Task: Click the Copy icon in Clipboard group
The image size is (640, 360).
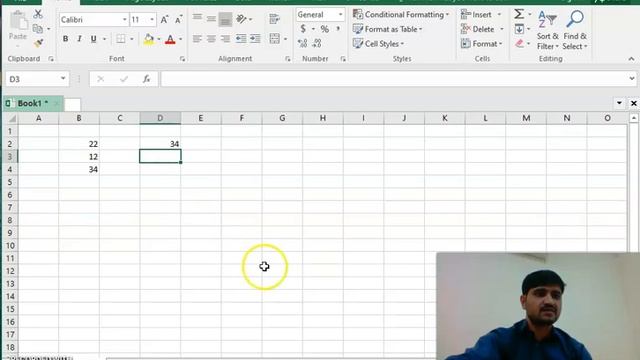Action: click(38, 29)
